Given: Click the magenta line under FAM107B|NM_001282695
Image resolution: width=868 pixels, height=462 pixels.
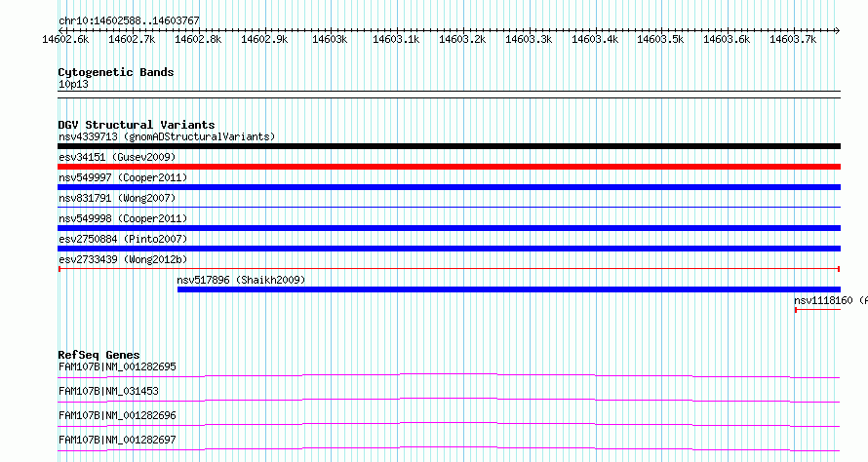Looking at the screenshot, I should click(449, 375).
